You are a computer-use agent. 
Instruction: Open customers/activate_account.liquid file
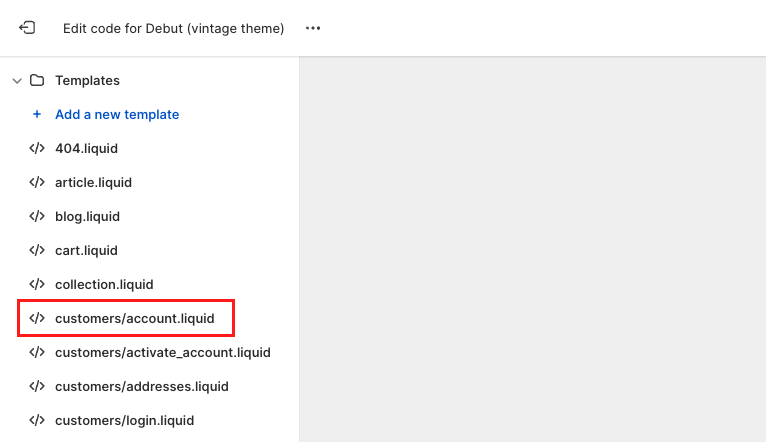pyautogui.click(x=163, y=353)
